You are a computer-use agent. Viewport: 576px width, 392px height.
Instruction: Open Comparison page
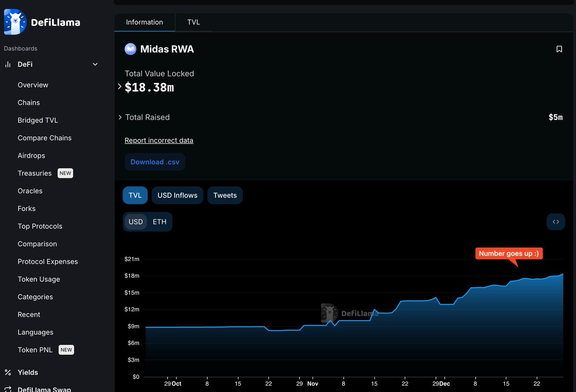37,244
